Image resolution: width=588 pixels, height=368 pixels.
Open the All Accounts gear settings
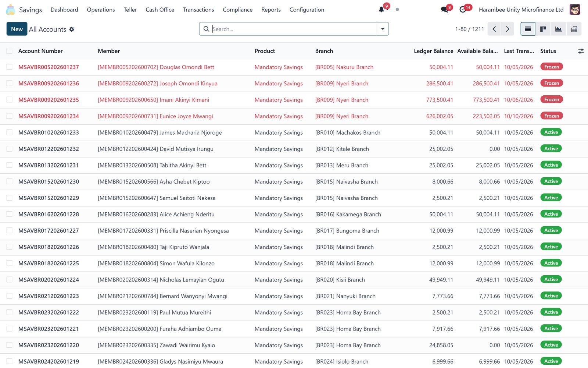coord(72,29)
